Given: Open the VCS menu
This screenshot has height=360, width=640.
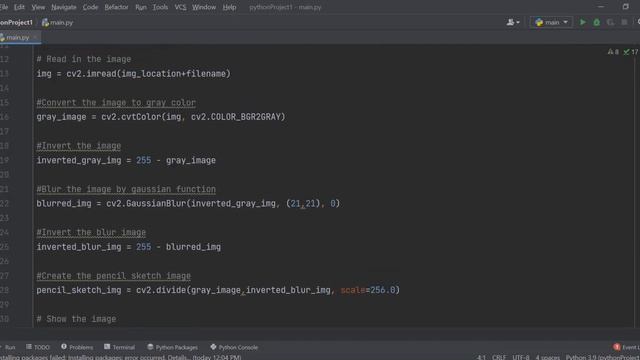Looking at the screenshot, I should [180, 7].
